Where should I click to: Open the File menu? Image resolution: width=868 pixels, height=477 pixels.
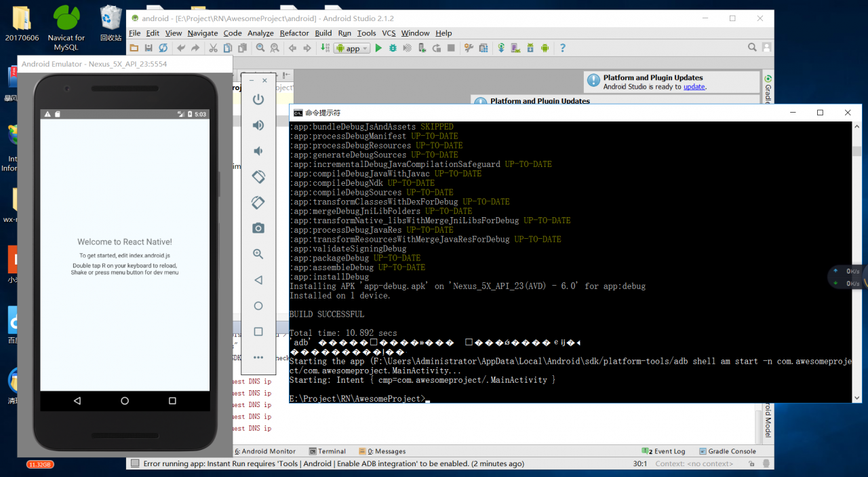point(134,33)
